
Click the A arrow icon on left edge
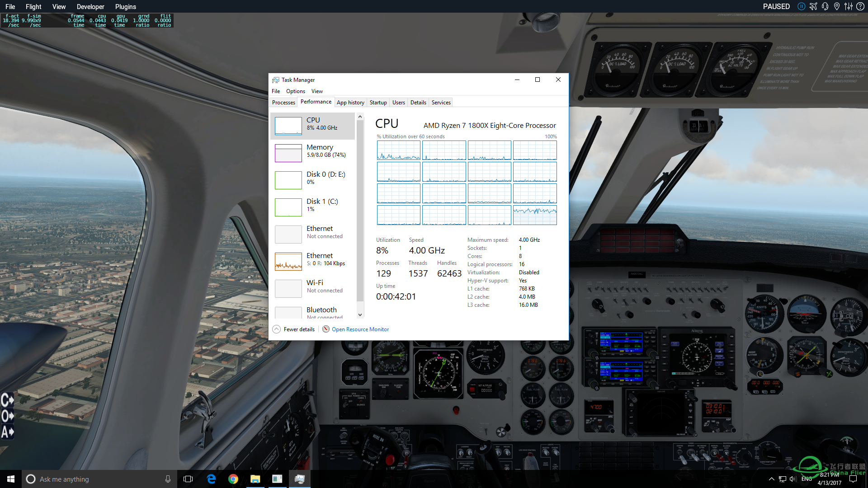[7, 432]
